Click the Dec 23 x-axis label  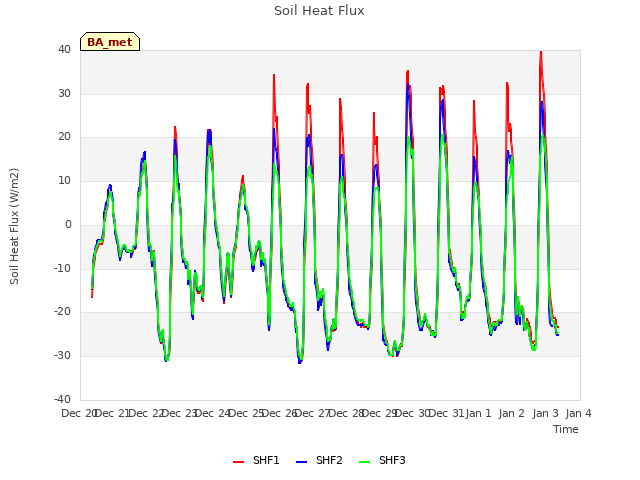[180, 413]
